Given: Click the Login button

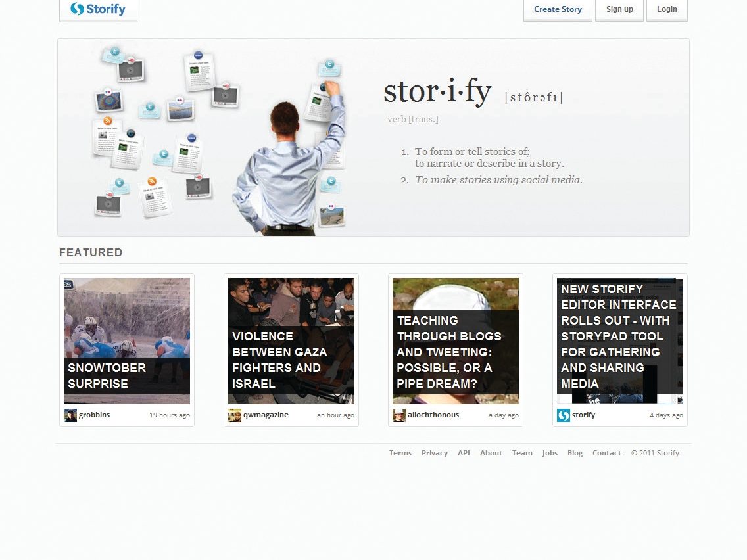Looking at the screenshot, I should (x=667, y=9).
